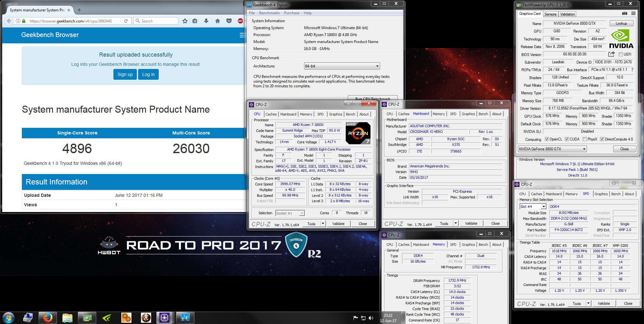Click the Multi-Core score 26030
The width and height of the screenshot is (644, 324).
click(191, 149)
